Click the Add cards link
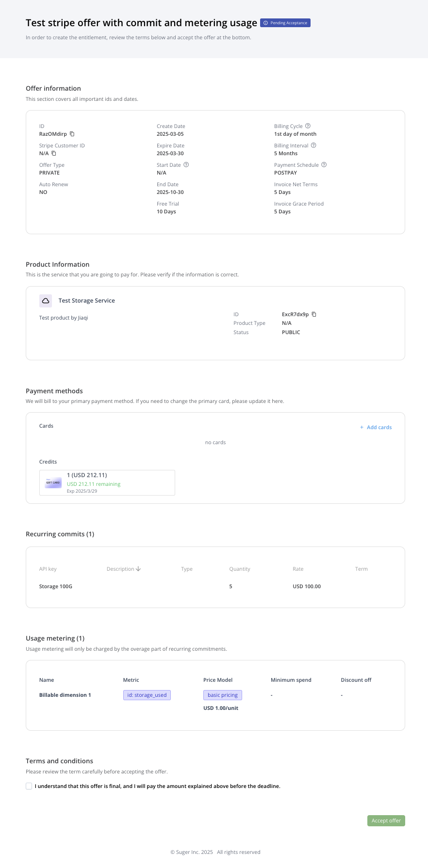Viewport: 428px width, 868px height. click(x=376, y=427)
